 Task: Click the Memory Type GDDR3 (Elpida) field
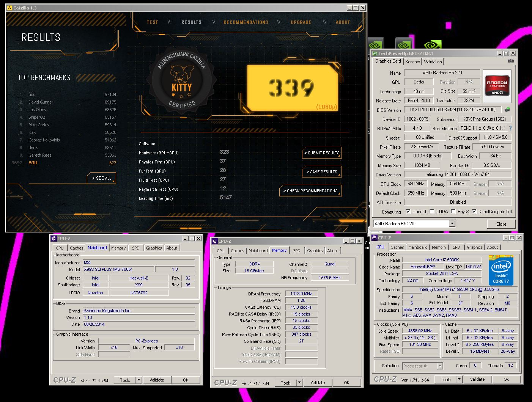[x=428, y=156]
